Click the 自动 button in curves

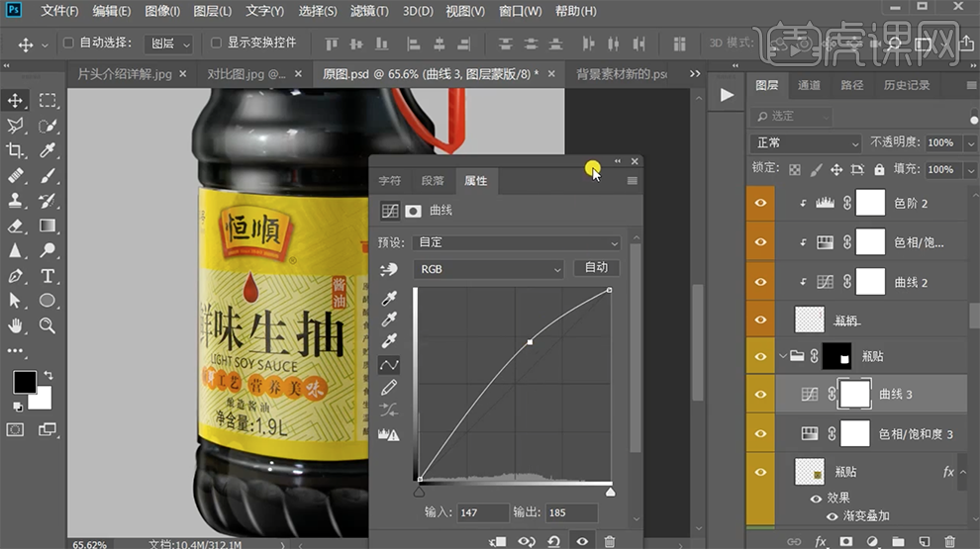(596, 268)
